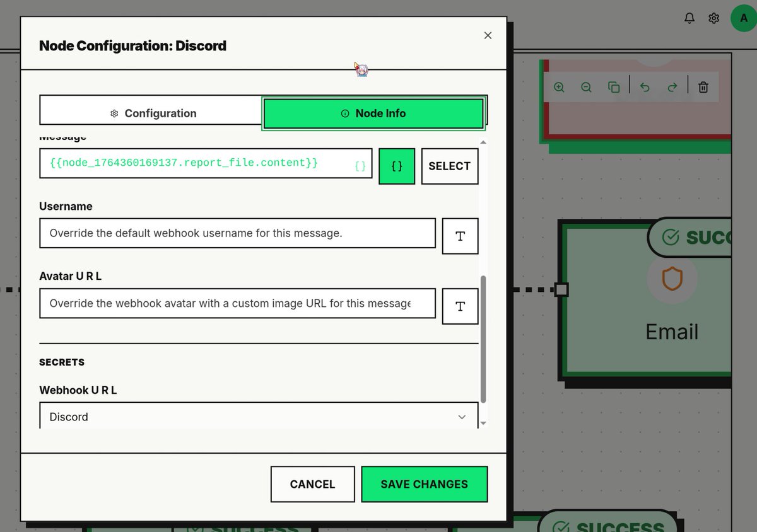Click the Avatar U R L label
Screen dimensions: 757x532
pos(71,276)
